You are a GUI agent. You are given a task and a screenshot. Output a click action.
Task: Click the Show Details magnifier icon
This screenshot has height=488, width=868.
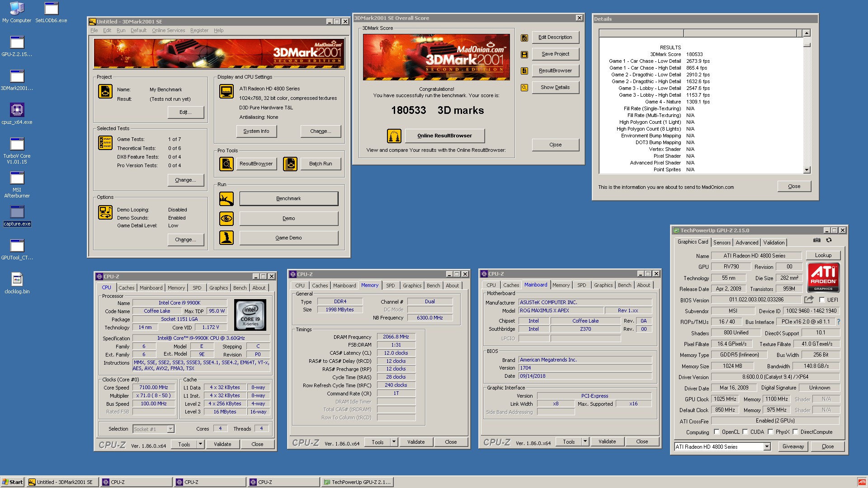coord(524,88)
